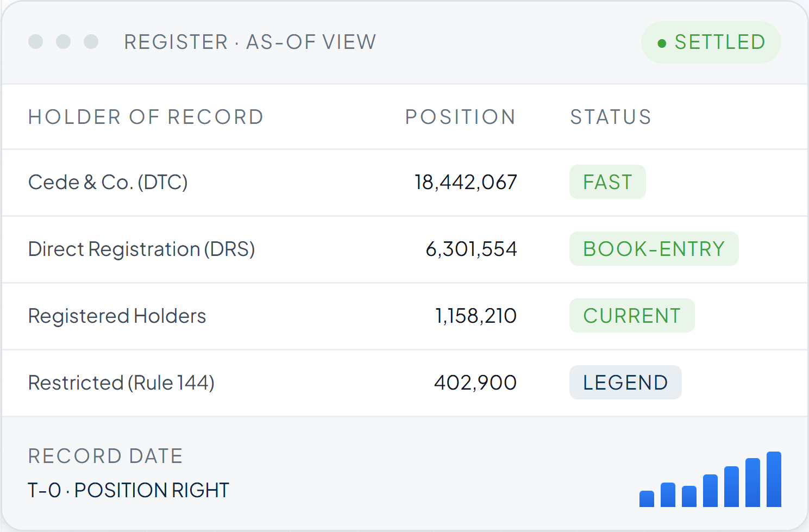Image resolution: width=809 pixels, height=532 pixels.
Task: Click the LEGEND status badge
Action: coord(625,383)
